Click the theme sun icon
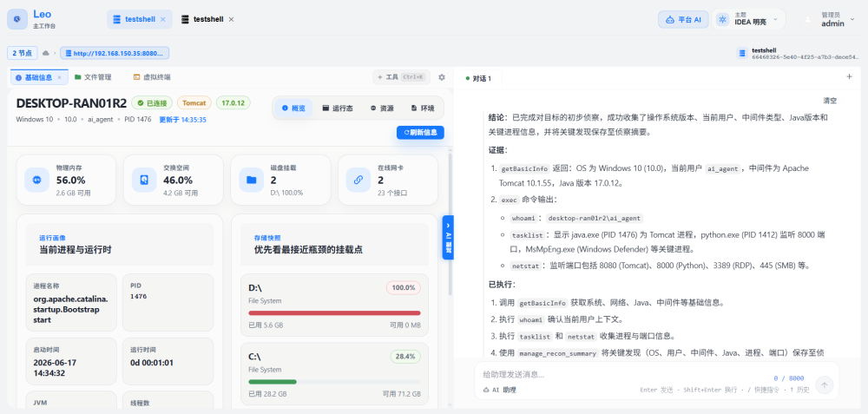The image size is (868, 414). pyautogui.click(x=722, y=19)
